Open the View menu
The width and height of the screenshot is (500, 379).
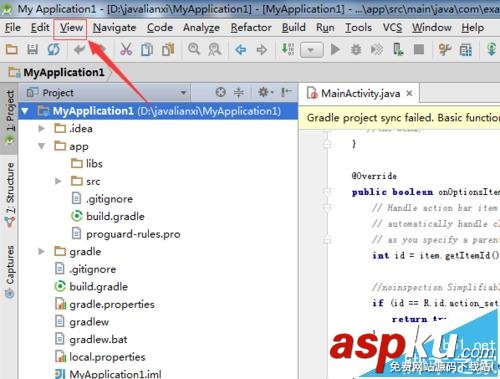tap(71, 28)
